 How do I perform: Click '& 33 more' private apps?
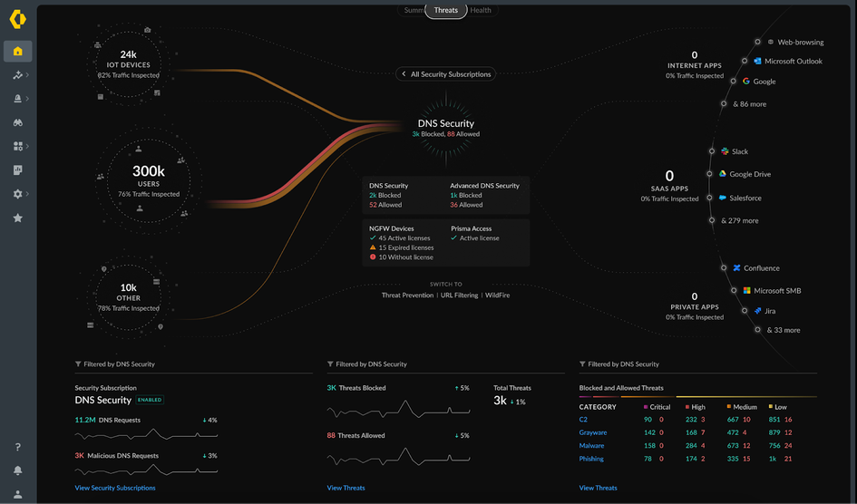tap(784, 330)
